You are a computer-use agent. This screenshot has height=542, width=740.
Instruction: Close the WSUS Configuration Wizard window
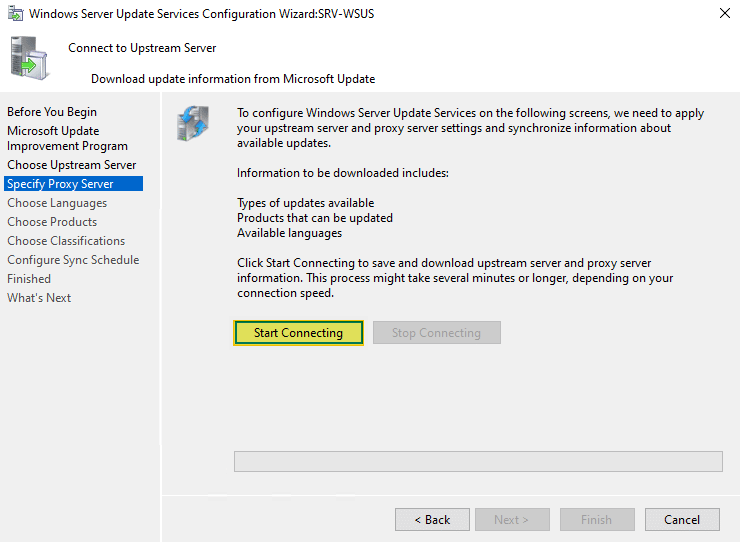point(725,13)
